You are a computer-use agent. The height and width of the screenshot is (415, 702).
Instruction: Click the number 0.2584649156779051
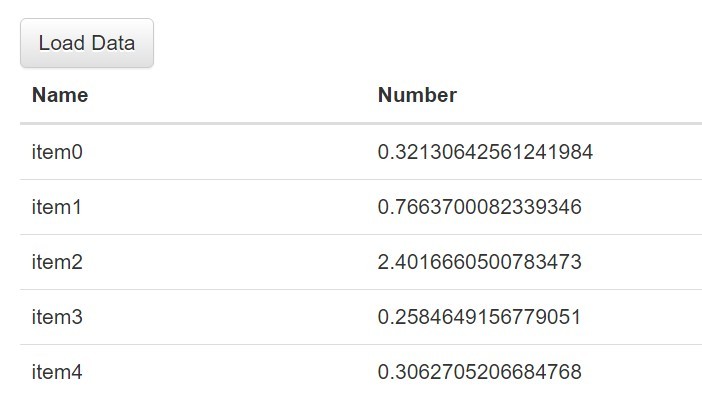[x=479, y=317]
